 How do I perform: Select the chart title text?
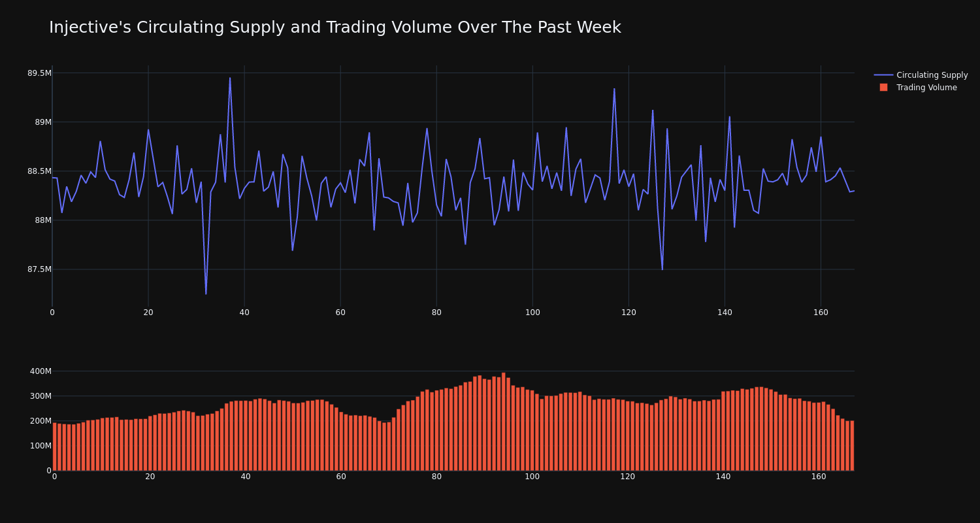pyautogui.click(x=335, y=27)
